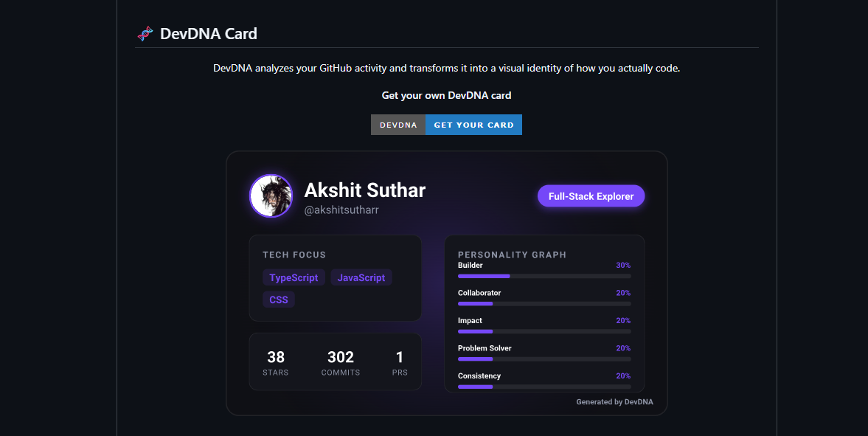Expand the PERSONALITY GRAPH panel
Viewport: 868px width, 436px height.
click(512, 255)
